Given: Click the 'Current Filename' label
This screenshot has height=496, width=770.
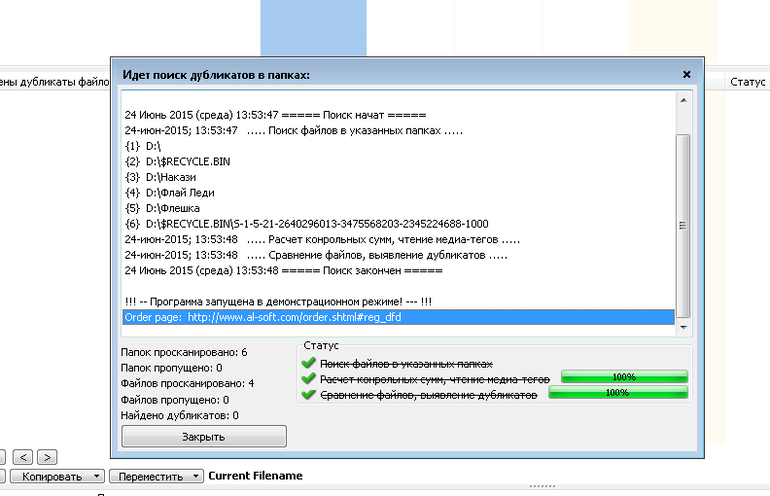Looking at the screenshot, I should click(255, 476).
